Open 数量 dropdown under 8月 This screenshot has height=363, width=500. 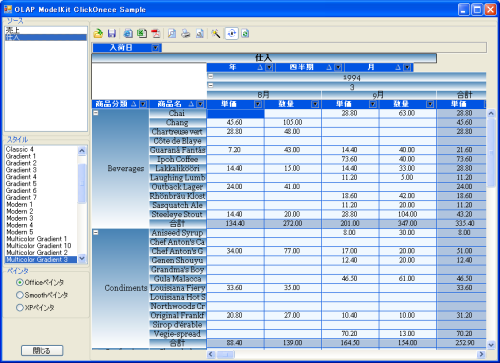tap(315, 104)
